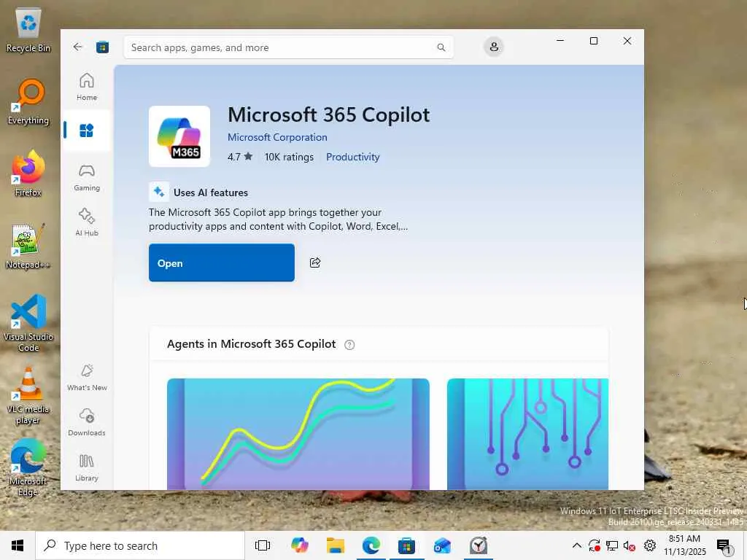Screen dimensions: 747x560
Task: Click the Microsoft 365 Copilot title text
Action: click(329, 114)
